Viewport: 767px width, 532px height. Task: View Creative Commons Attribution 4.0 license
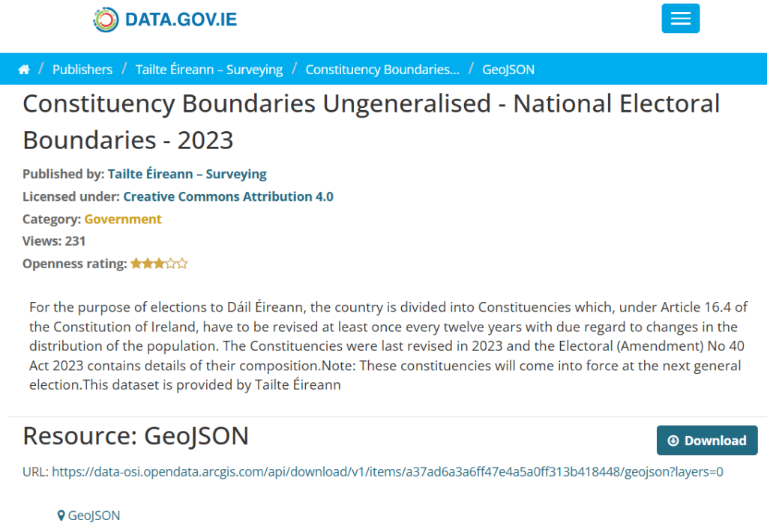click(x=229, y=196)
